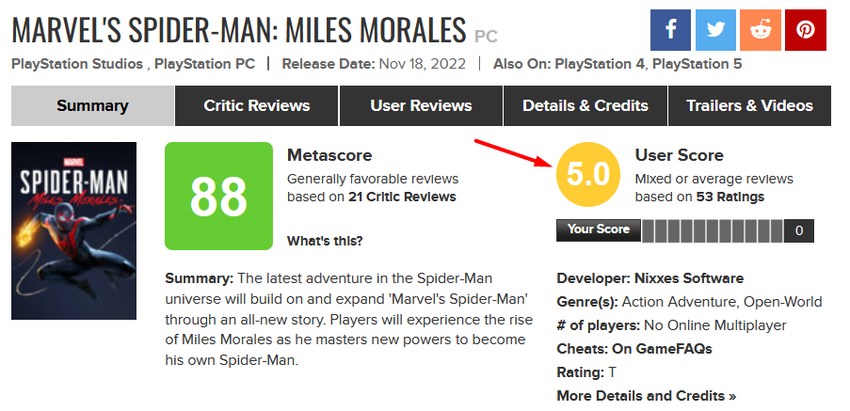Share via the Reddit icon
The width and height of the screenshot is (850, 411).
click(x=761, y=30)
